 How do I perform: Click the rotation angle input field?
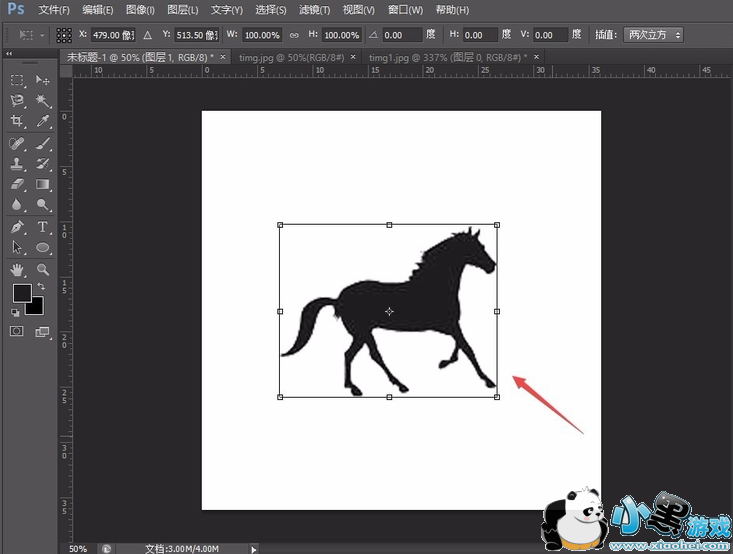404,35
